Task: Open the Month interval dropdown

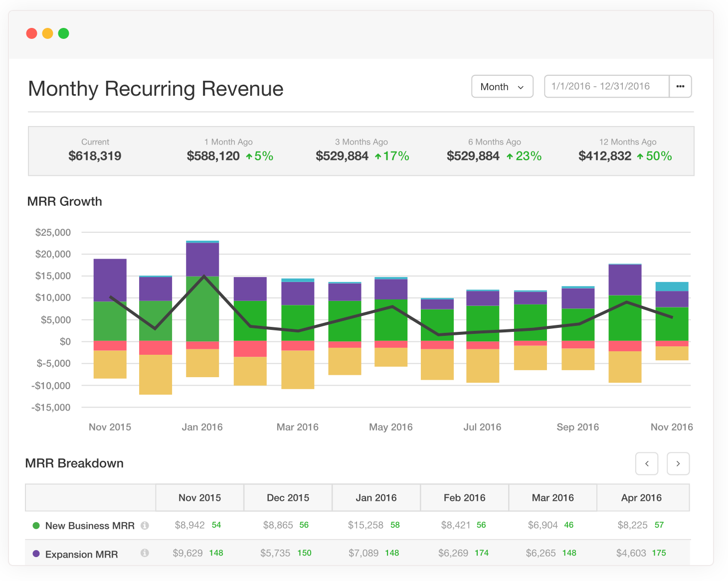Action: [502, 87]
